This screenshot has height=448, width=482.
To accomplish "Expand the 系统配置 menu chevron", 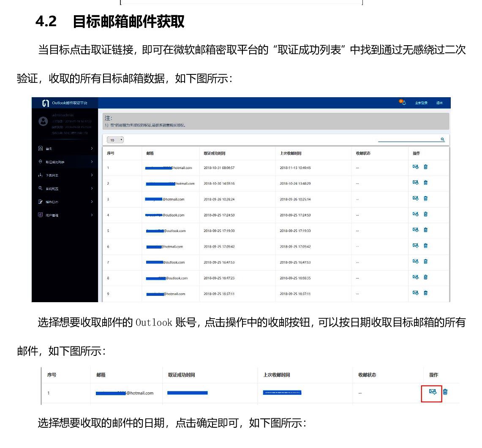I will tap(92, 188).
